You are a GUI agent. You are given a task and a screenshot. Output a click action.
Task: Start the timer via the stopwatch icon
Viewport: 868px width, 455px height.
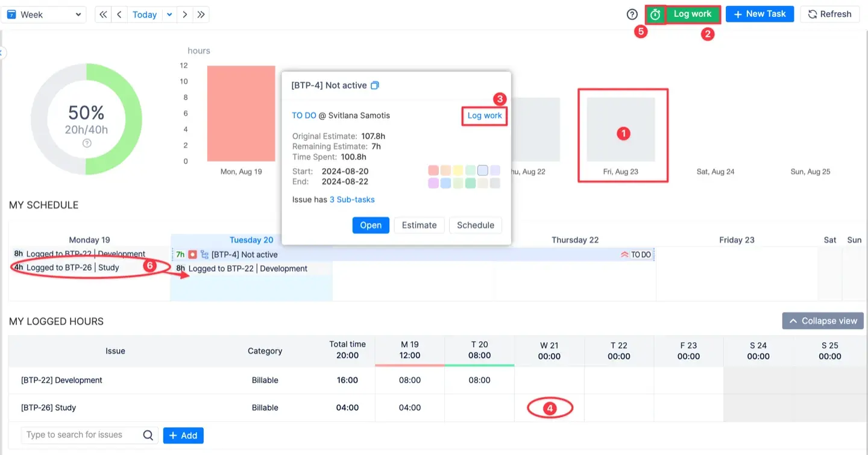click(655, 14)
